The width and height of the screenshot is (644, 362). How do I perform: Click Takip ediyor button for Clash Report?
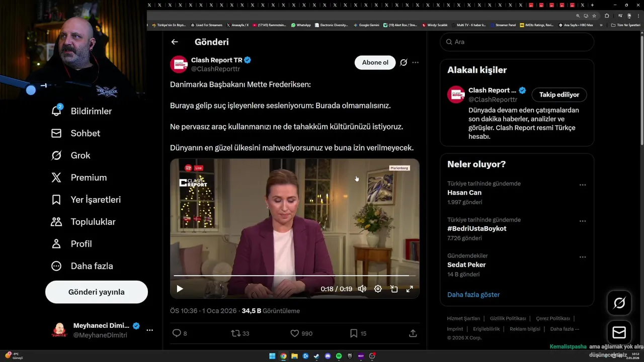coord(559,95)
